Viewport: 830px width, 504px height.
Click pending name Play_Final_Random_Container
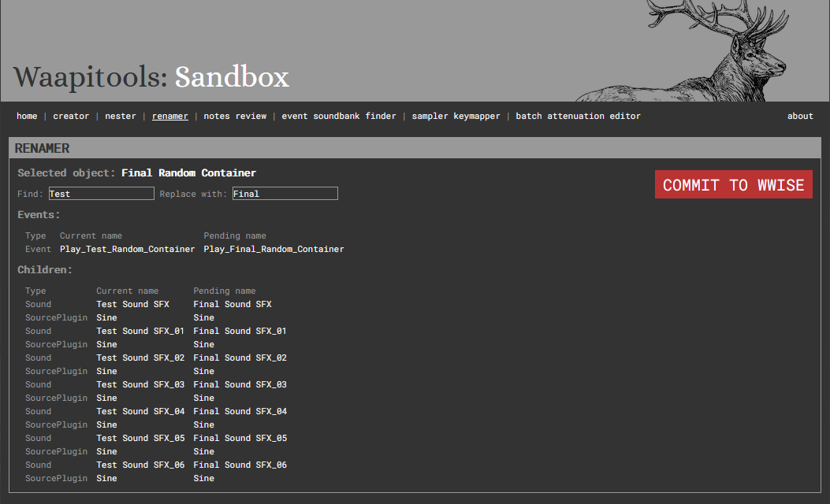click(x=274, y=249)
